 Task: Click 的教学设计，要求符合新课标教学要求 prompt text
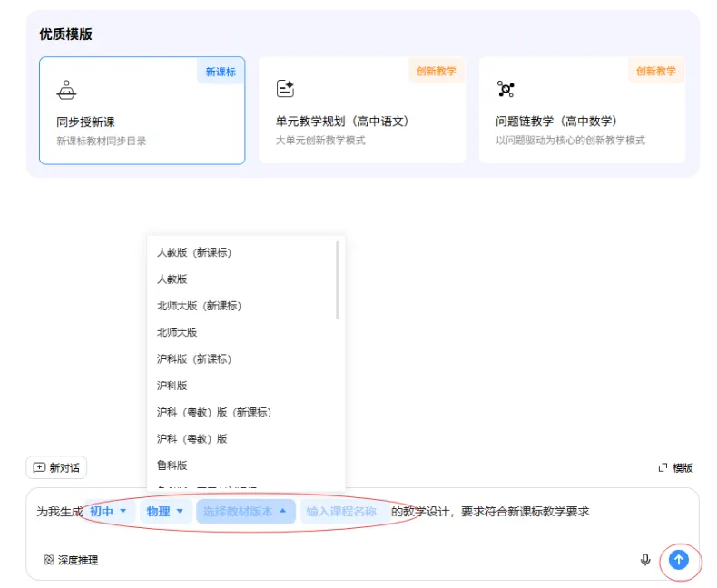pyautogui.click(x=490, y=511)
